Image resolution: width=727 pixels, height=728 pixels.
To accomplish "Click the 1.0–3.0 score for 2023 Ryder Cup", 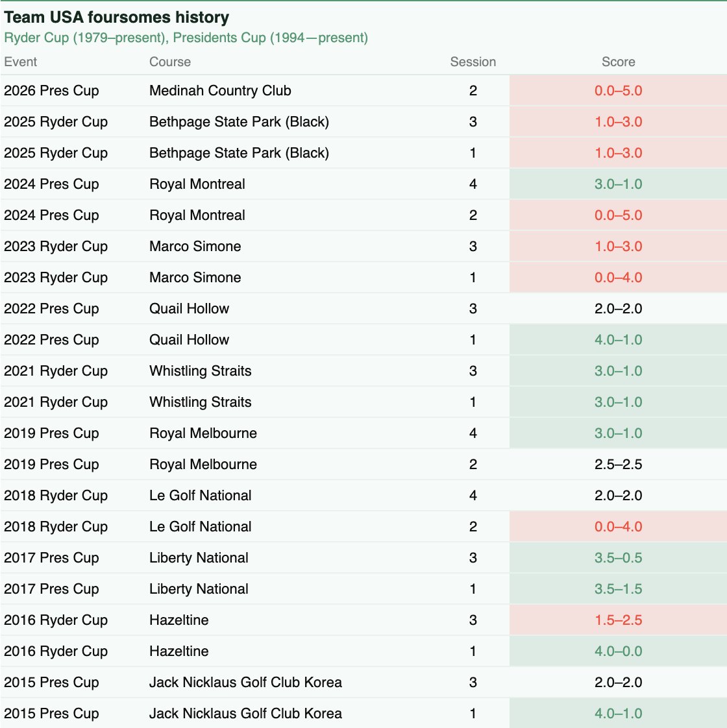I will click(x=619, y=246).
